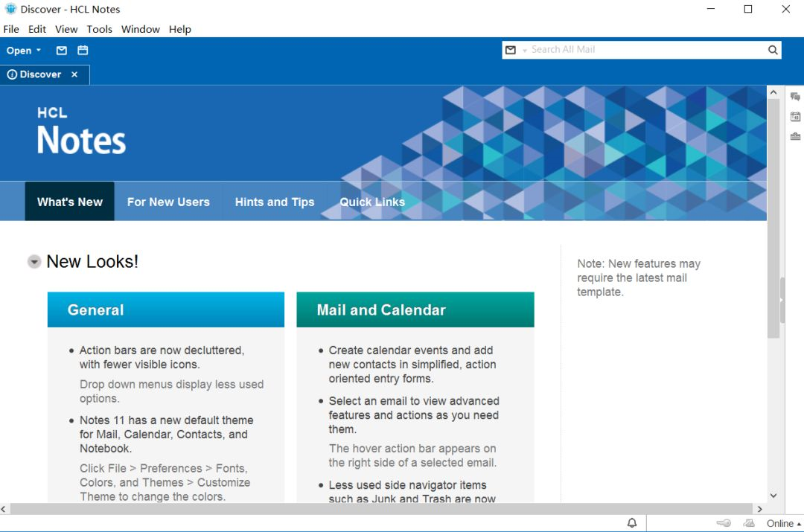Viewport: 804px width, 532px height.
Task: Click the search magnifier icon
Action: point(773,50)
